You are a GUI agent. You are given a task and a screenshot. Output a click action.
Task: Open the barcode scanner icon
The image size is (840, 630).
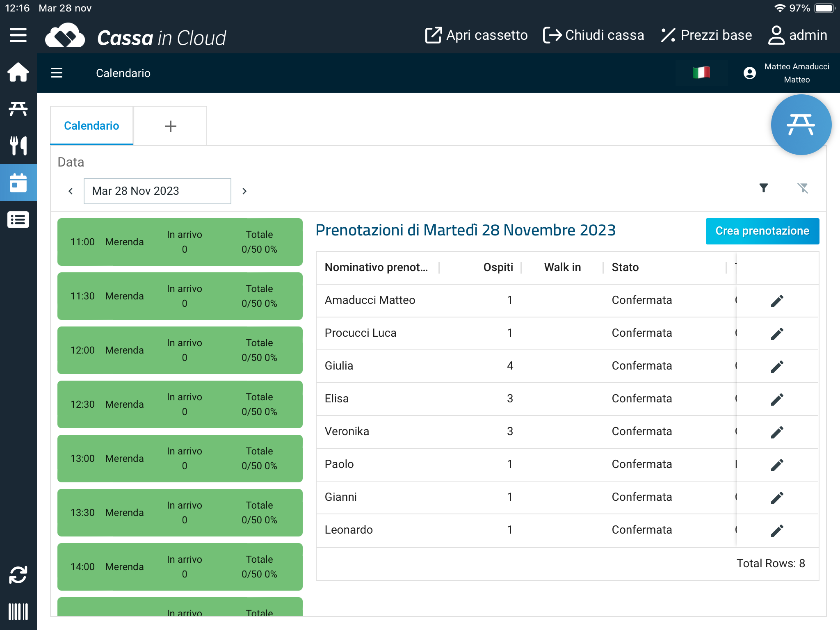coord(18,612)
